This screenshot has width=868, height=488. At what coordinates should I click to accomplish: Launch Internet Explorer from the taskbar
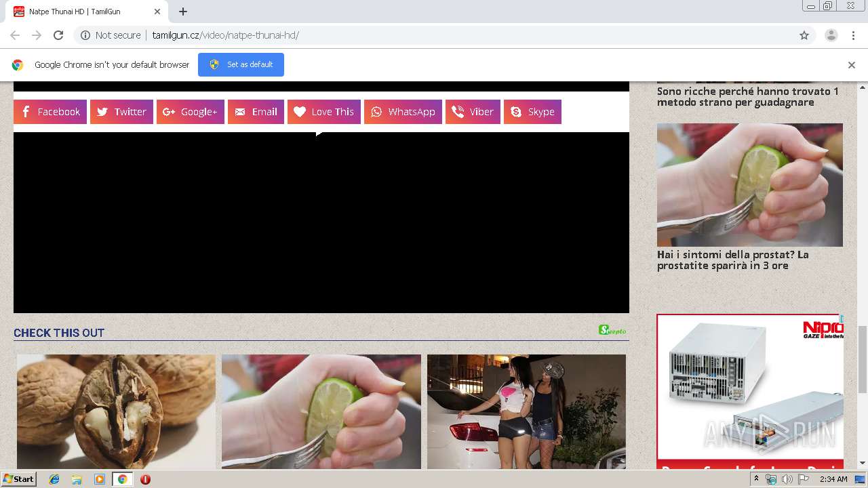tap(54, 479)
